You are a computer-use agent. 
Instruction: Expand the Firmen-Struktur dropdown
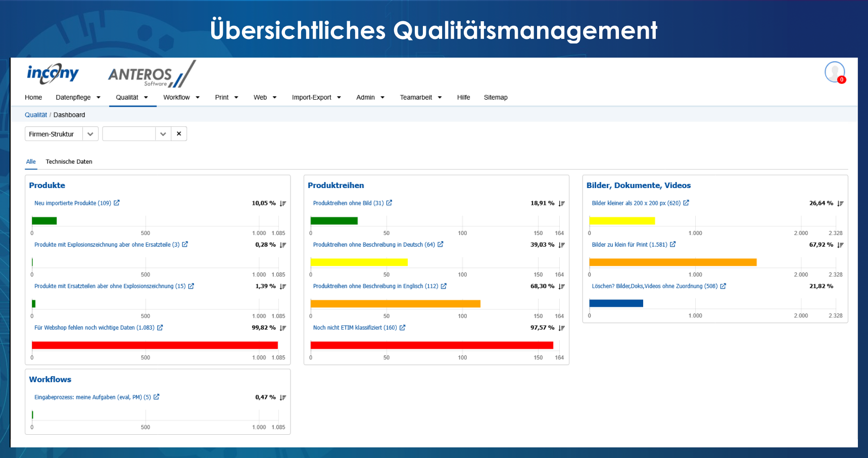coord(90,134)
